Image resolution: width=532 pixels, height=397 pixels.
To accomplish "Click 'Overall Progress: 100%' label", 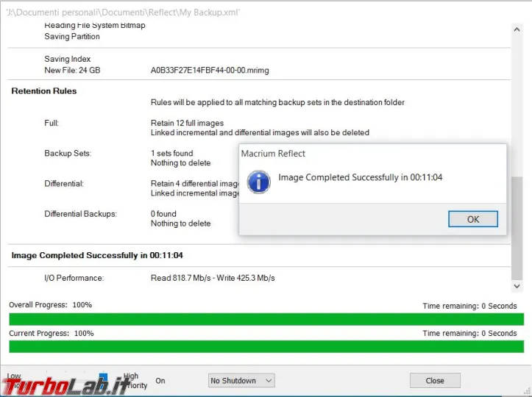I will pyautogui.click(x=51, y=305).
